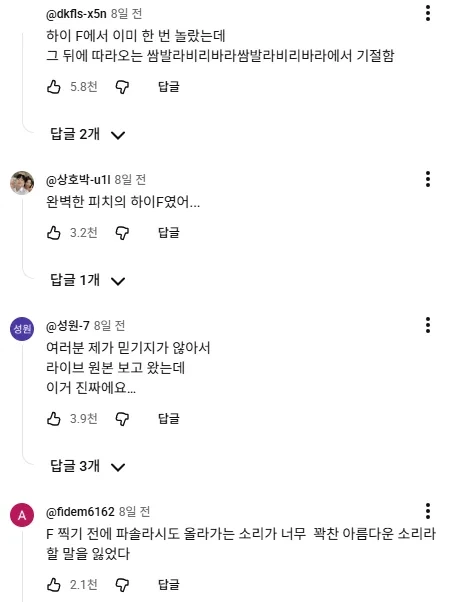Like the comment by @성원-7
Image resolution: width=453 pixels, height=602 pixels.
click(54, 418)
